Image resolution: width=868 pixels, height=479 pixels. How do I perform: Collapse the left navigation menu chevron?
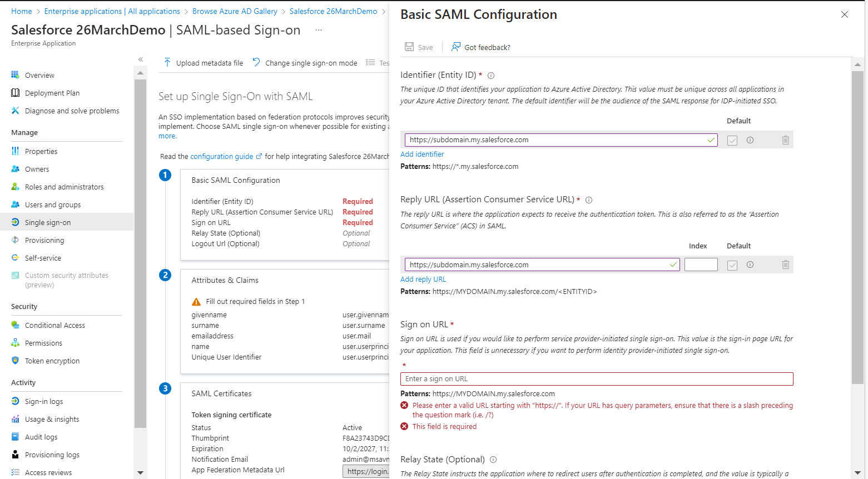click(141, 59)
